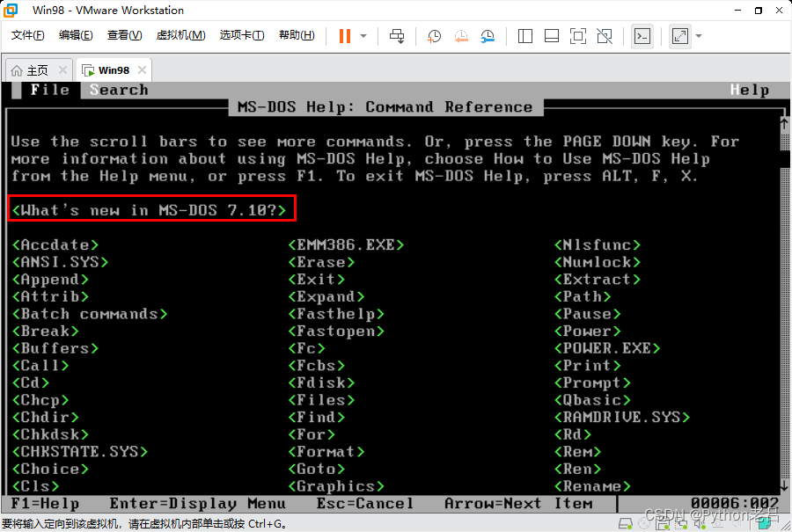Open the DOS Help menu on right
792x532 pixels.
coord(750,90)
